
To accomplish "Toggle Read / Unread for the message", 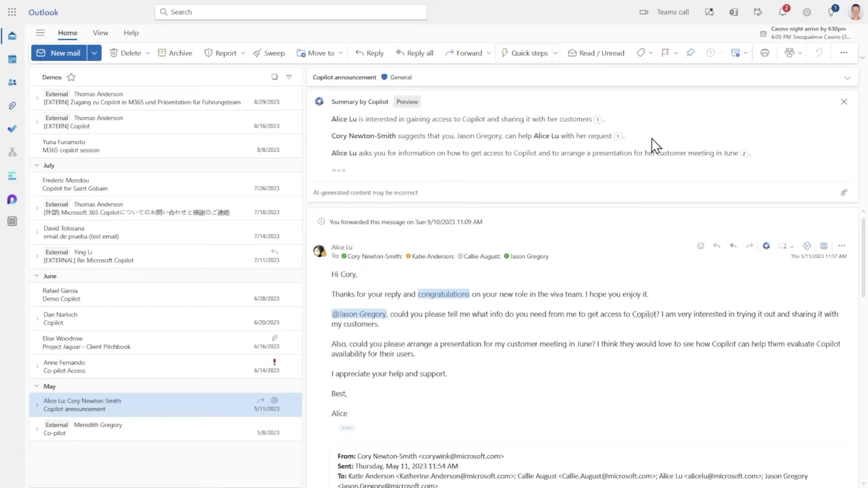I will 596,53.
